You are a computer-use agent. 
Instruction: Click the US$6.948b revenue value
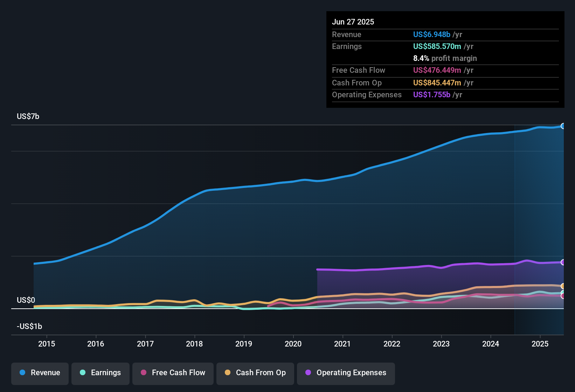(431, 34)
